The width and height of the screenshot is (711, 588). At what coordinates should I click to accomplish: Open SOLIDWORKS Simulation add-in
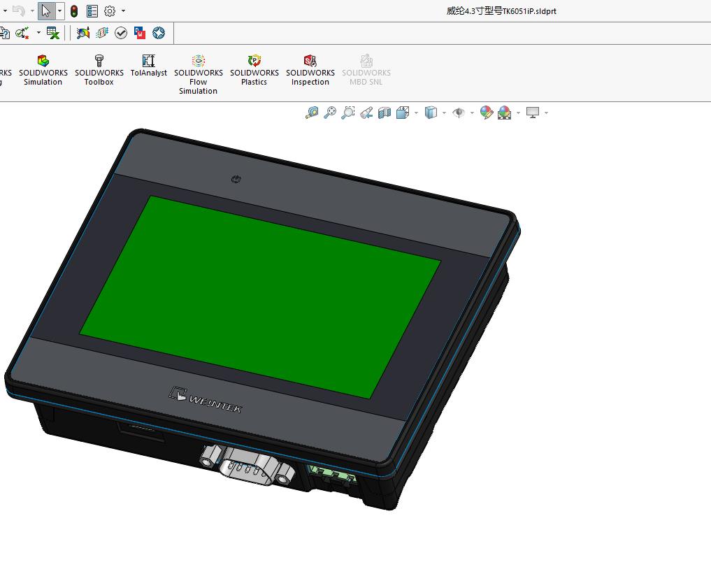point(43,71)
